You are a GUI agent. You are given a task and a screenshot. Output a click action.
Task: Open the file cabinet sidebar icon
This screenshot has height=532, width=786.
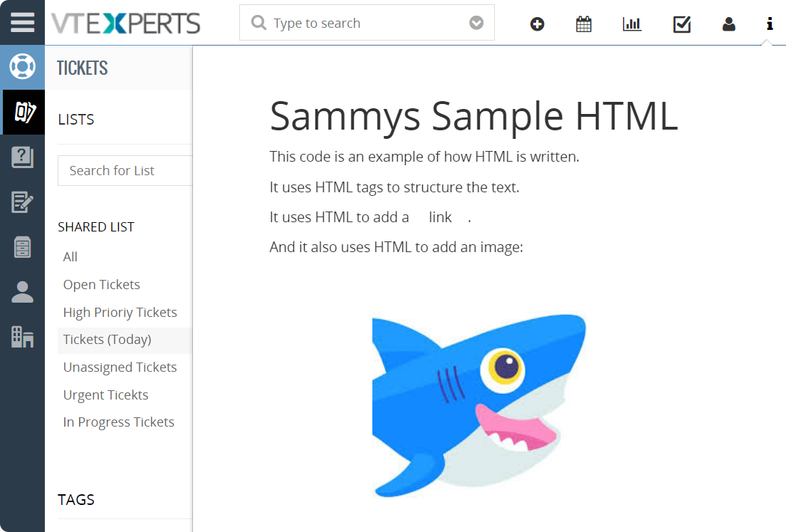(23, 247)
